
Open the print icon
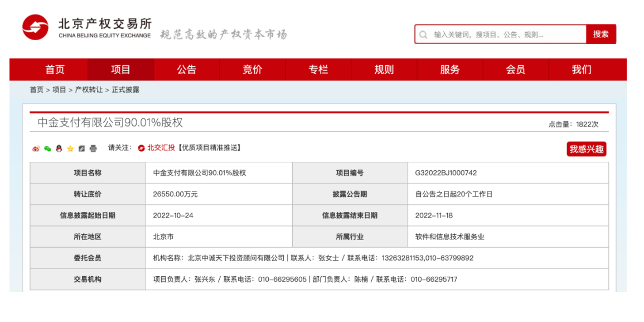[93, 149]
